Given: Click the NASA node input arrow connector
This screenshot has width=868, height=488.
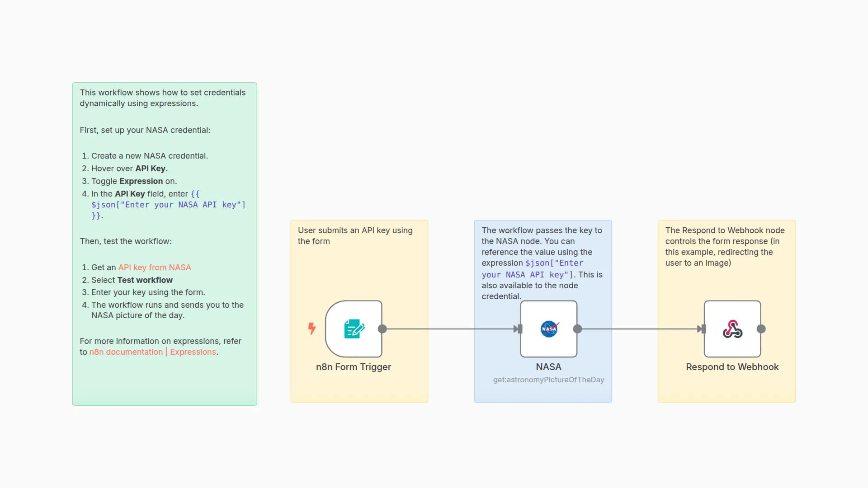Looking at the screenshot, I should coord(518,329).
